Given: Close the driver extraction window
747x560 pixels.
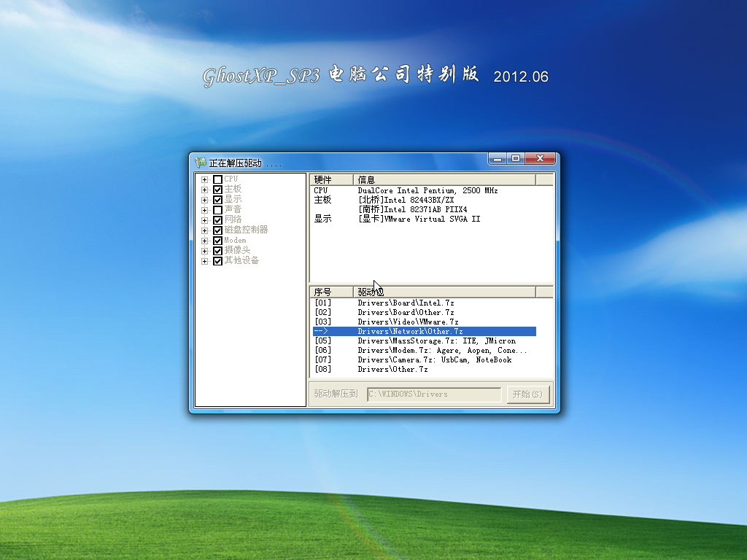Looking at the screenshot, I should point(541,158).
